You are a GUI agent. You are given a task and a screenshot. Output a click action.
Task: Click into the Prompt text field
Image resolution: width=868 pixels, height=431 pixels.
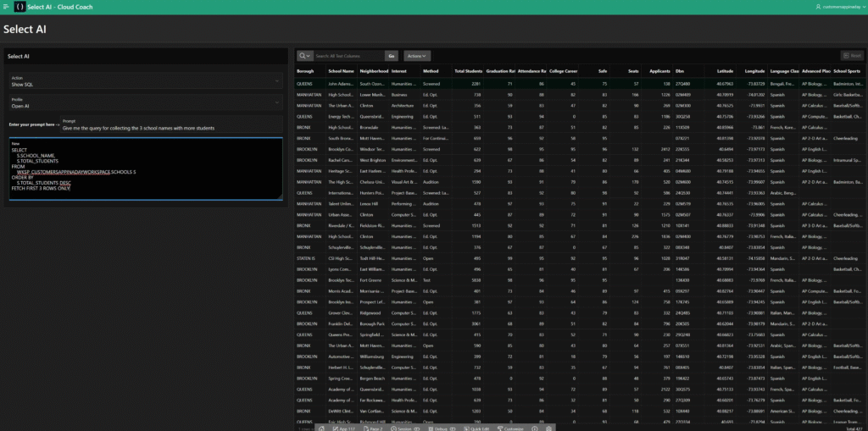pyautogui.click(x=170, y=128)
